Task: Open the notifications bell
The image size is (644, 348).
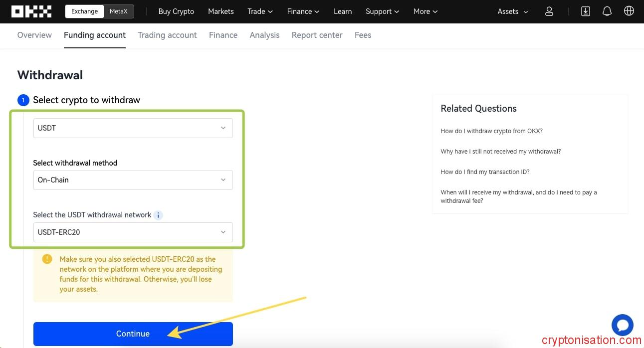Action: (607, 11)
